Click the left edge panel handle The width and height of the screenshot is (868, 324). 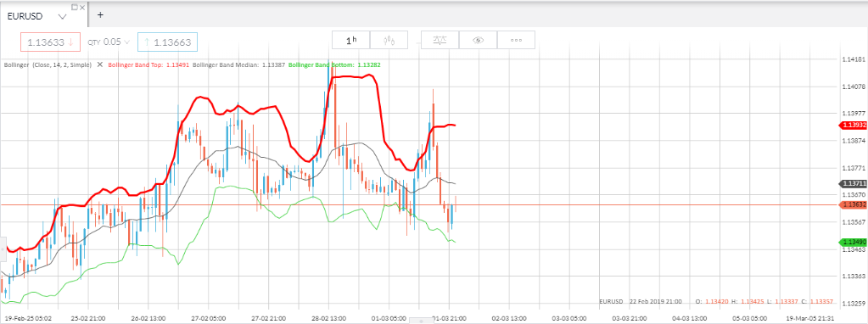(x=3, y=250)
